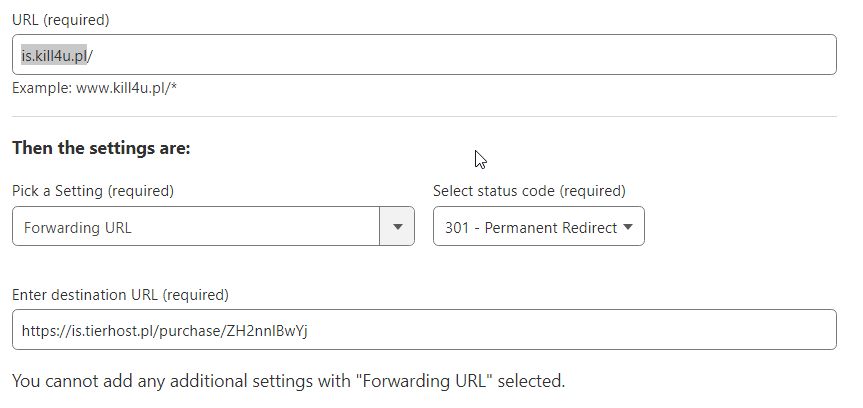863x408 pixels.
Task: Click the horizontal divider below the example text
Action: coord(424,117)
